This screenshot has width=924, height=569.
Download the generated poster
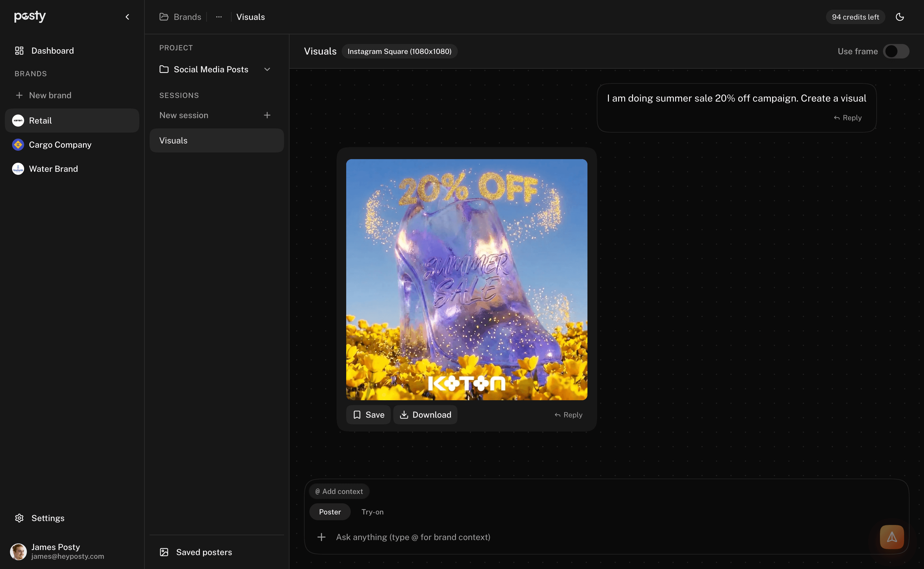coord(426,415)
